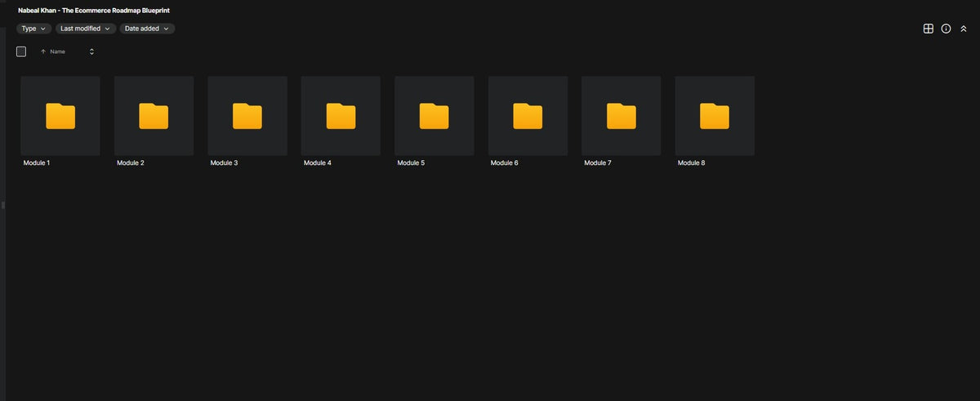
Task: Click the Module 2 label
Action: pyautogui.click(x=131, y=163)
